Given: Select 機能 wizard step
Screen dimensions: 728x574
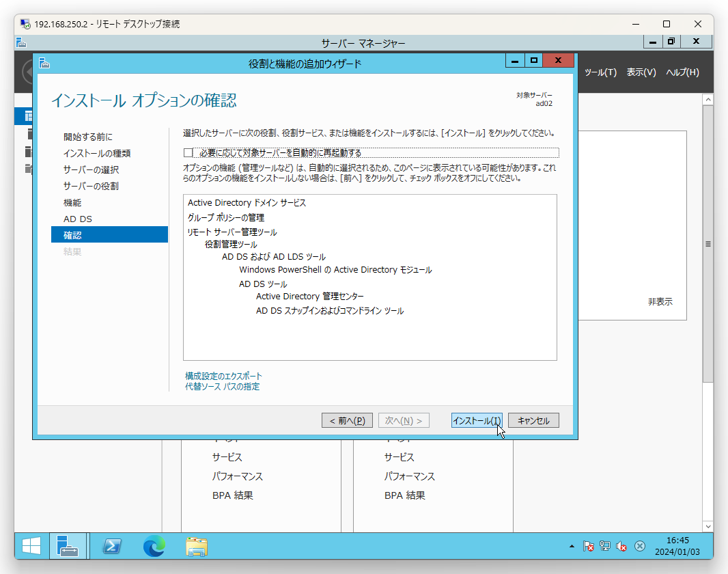Looking at the screenshot, I should tap(72, 202).
